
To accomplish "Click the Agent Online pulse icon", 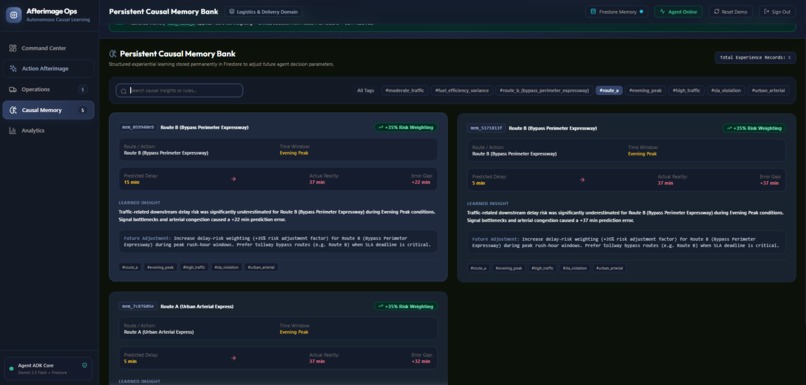I will click(663, 11).
